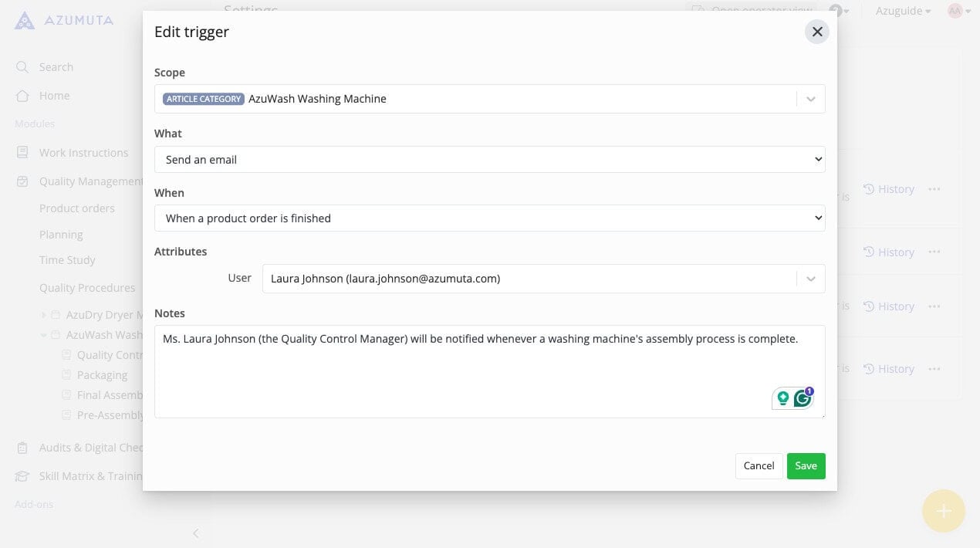Viewport: 980px width, 548px height.
Task: Open the Scope dropdown arrow
Action: (x=810, y=99)
